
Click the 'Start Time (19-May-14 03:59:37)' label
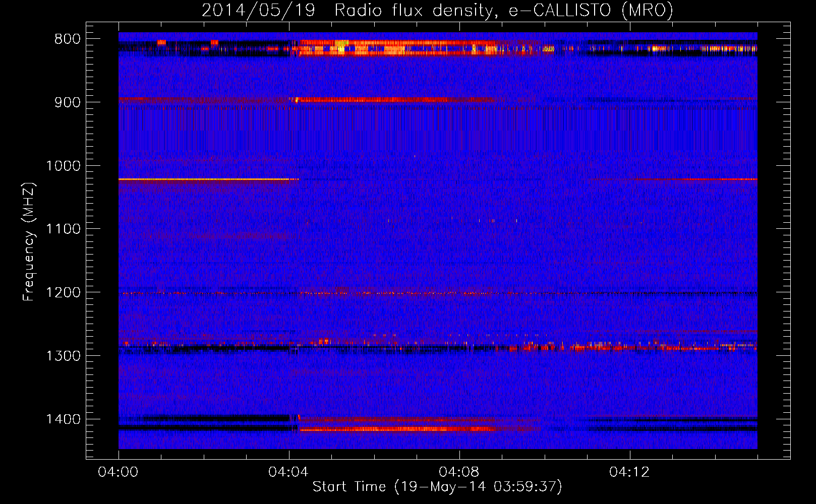[x=437, y=487]
